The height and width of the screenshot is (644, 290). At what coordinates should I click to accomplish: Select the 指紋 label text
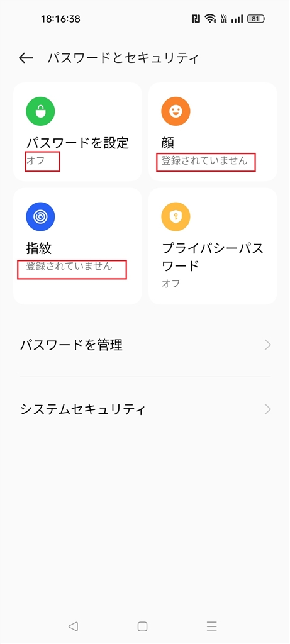38,248
